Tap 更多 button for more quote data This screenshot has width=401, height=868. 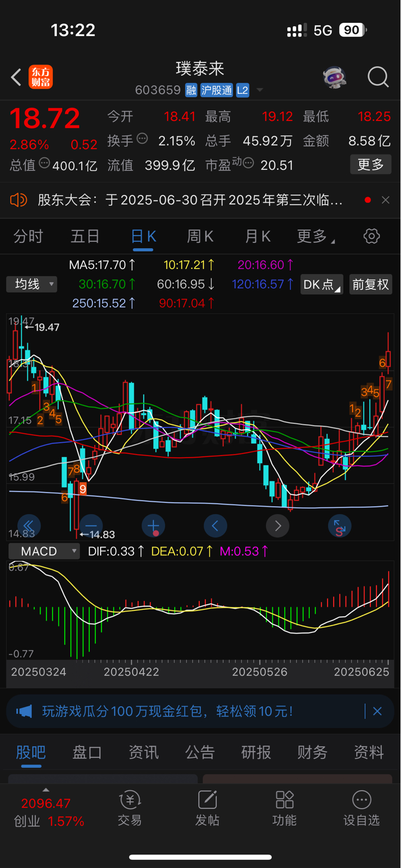(x=371, y=165)
